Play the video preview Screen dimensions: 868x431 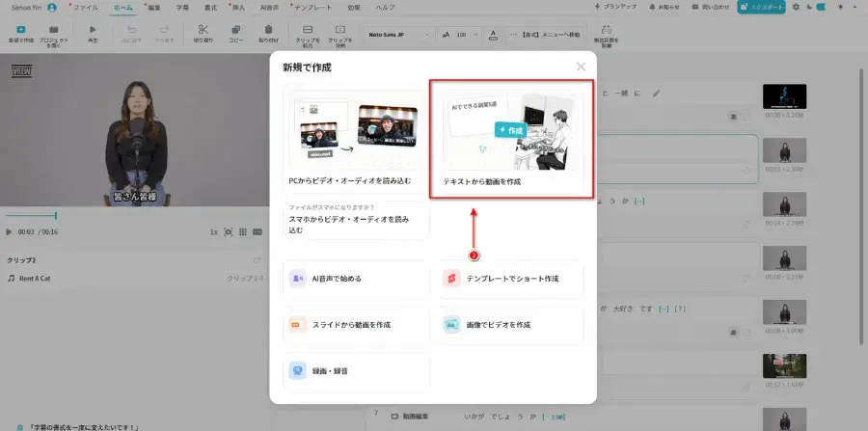(9, 232)
